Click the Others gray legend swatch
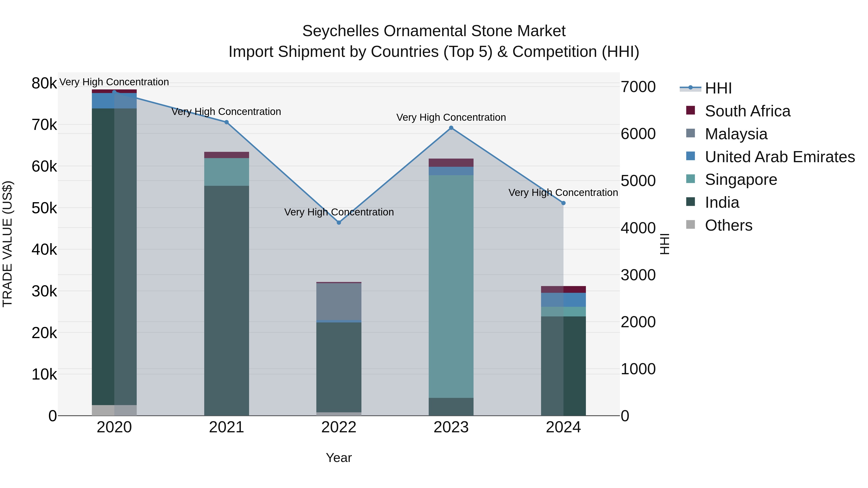The width and height of the screenshot is (868, 488). 691,224
